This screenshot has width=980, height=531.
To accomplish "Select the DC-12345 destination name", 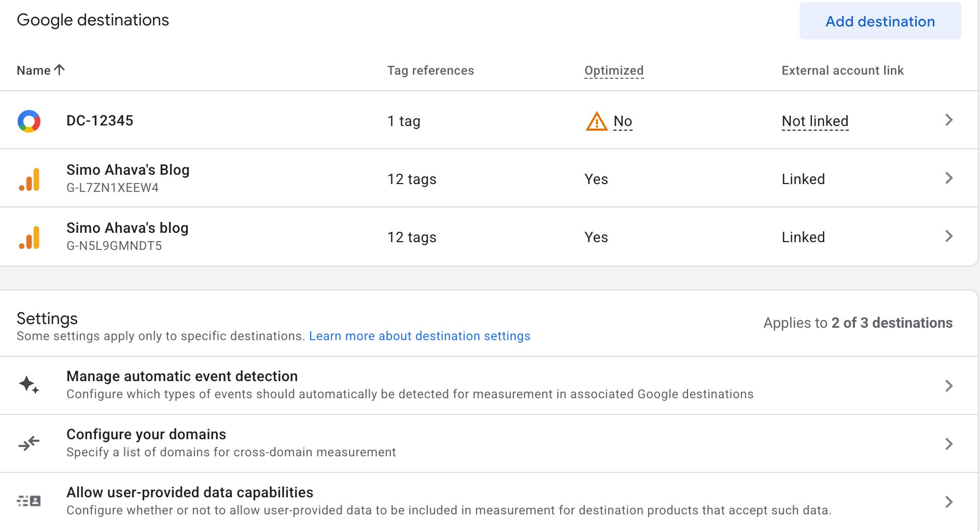I will click(x=100, y=121).
